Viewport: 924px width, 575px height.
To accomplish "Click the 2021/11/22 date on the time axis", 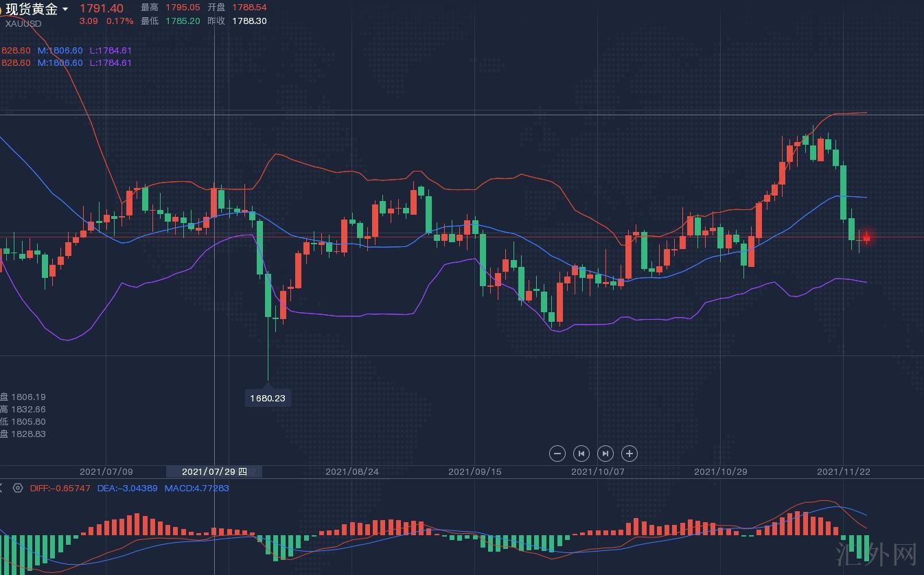I will pos(844,471).
